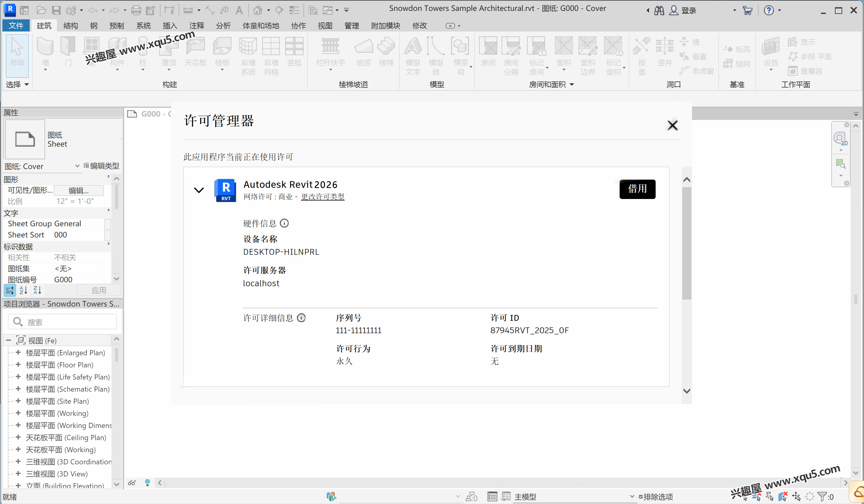
Task: Open the sheet Cover type dropdown
Action: [x=77, y=166]
